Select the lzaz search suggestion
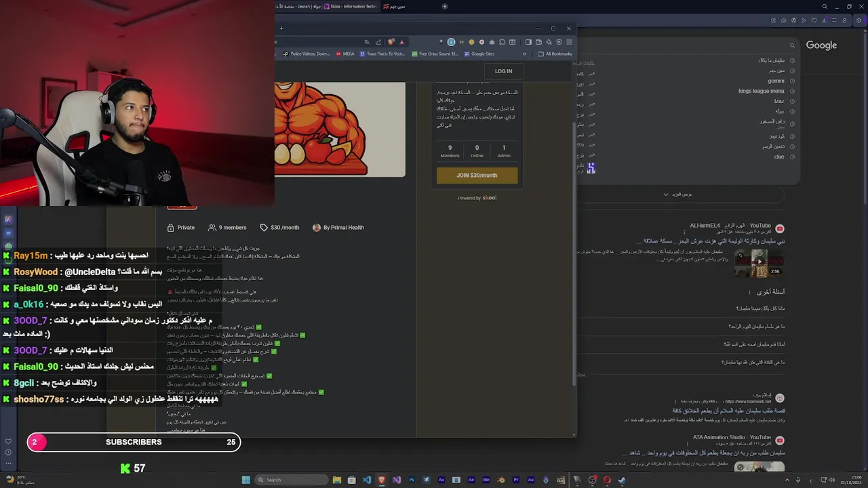Viewport: 868px width, 488px height. tap(779, 101)
